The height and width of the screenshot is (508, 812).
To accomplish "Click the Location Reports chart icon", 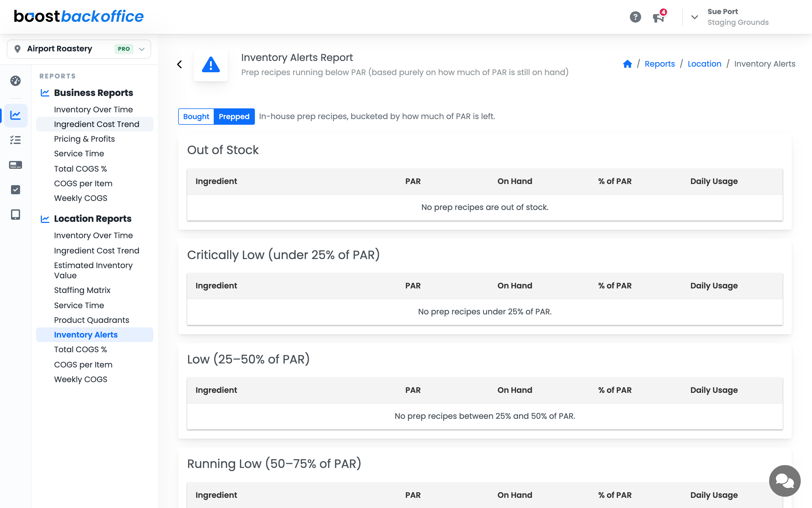I will (45, 219).
